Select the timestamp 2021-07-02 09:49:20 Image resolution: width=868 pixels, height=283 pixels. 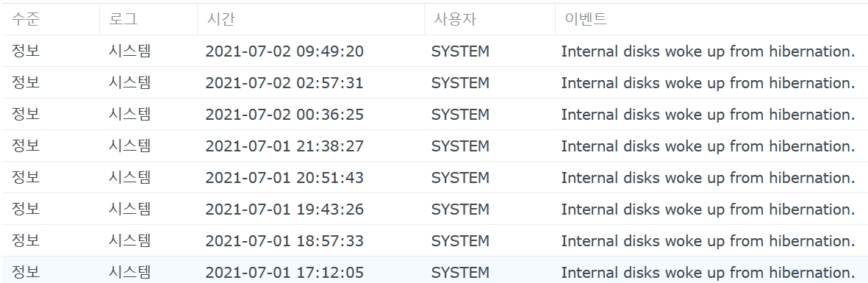coord(284,51)
